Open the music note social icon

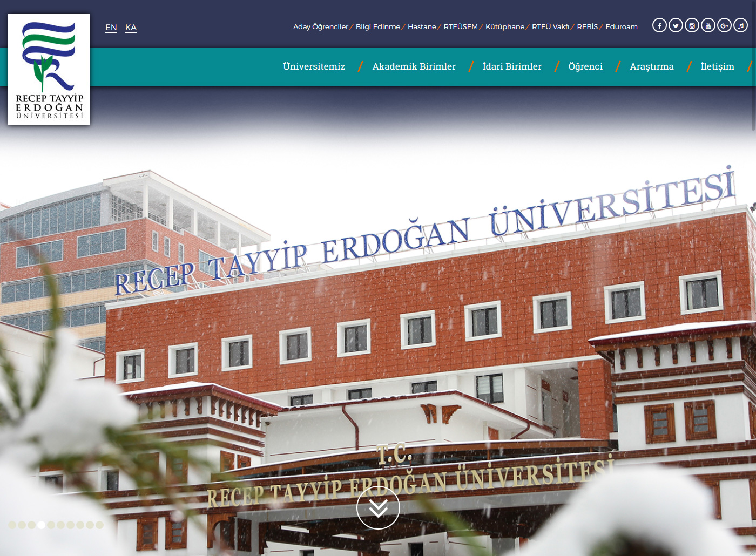coord(740,25)
